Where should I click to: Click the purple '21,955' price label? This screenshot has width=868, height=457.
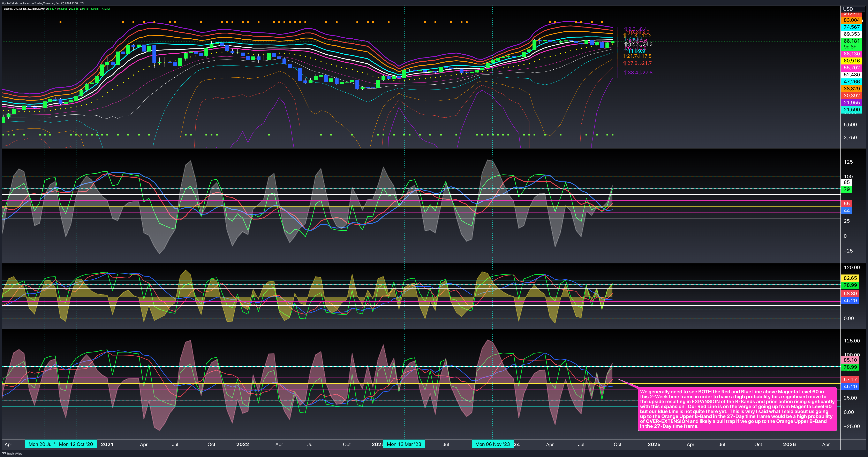pos(852,103)
